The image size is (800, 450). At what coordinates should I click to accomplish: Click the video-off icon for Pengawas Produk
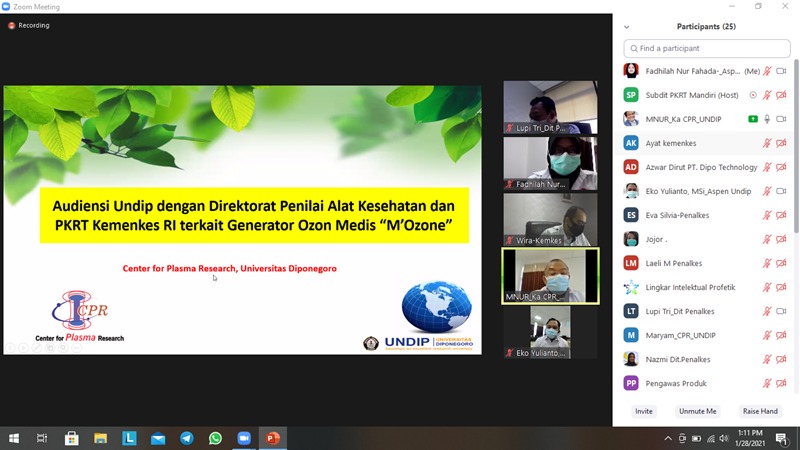pos(781,383)
